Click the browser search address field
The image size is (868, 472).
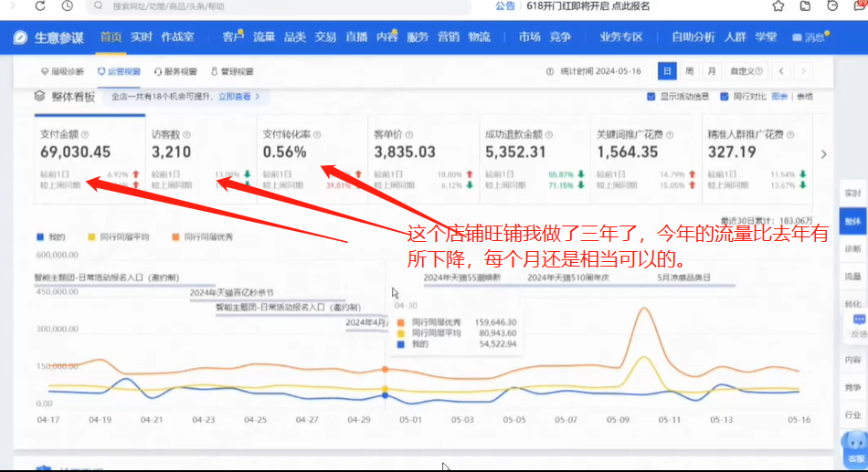coord(274,6)
